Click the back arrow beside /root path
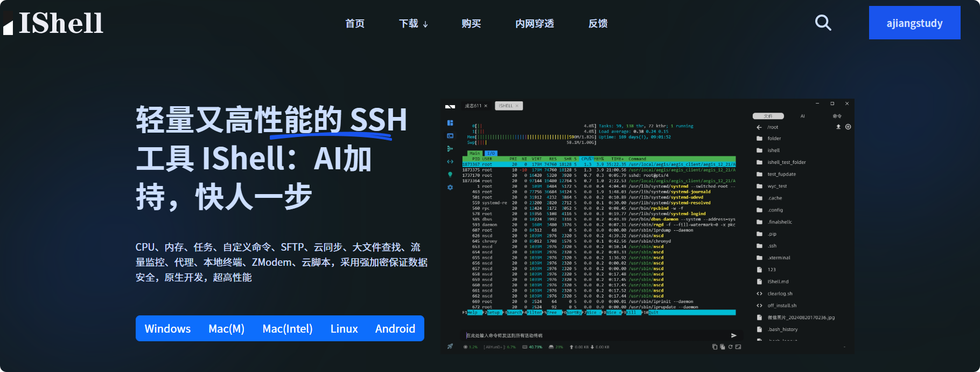This screenshot has width=980, height=372. coord(759,127)
